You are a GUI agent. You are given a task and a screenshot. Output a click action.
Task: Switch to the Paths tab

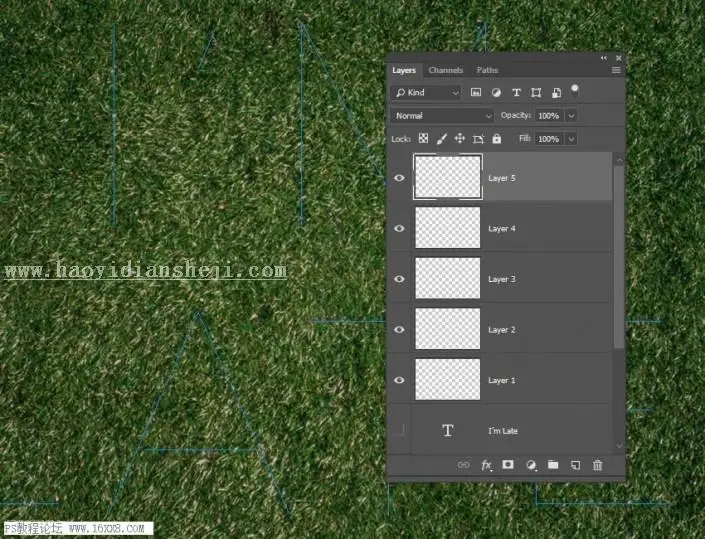(x=487, y=70)
